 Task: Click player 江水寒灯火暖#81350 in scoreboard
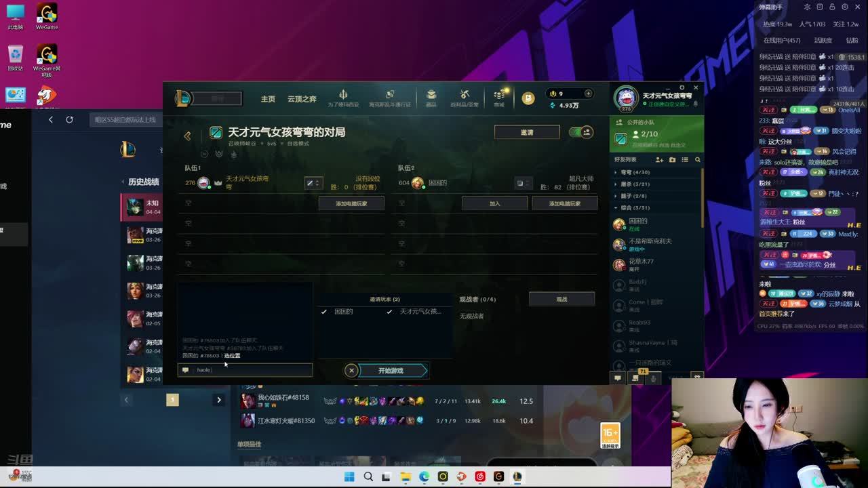tap(286, 421)
